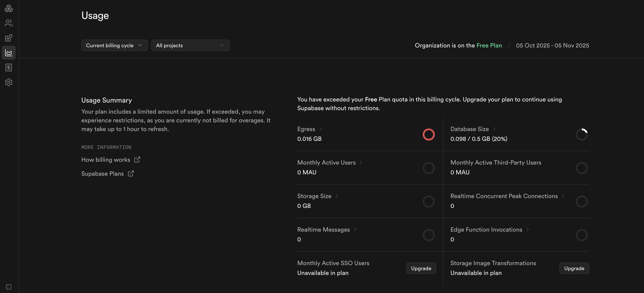Open the Billing receipt sidebar icon
The height and width of the screenshot is (293, 644).
tap(8, 67)
